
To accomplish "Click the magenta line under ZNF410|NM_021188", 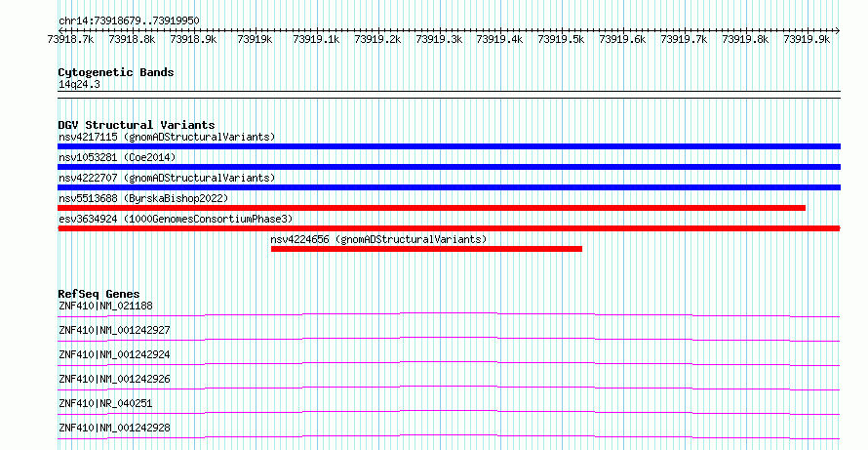I will click(449, 314).
